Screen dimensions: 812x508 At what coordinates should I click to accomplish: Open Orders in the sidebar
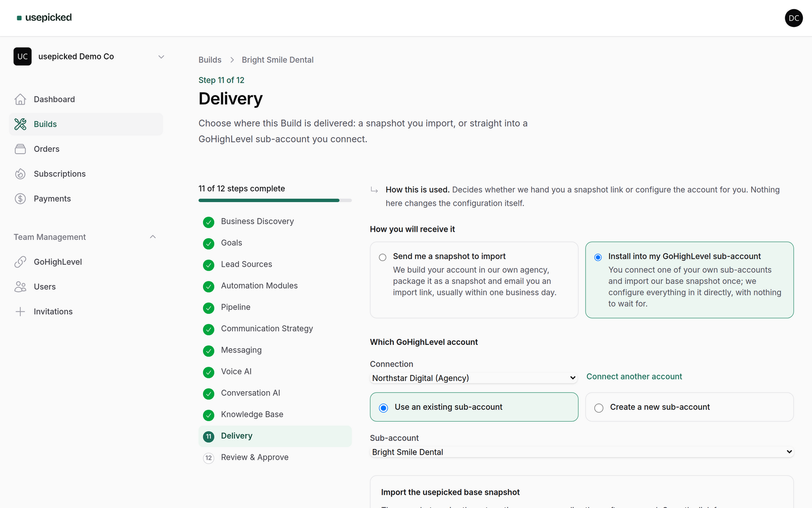coord(86,149)
